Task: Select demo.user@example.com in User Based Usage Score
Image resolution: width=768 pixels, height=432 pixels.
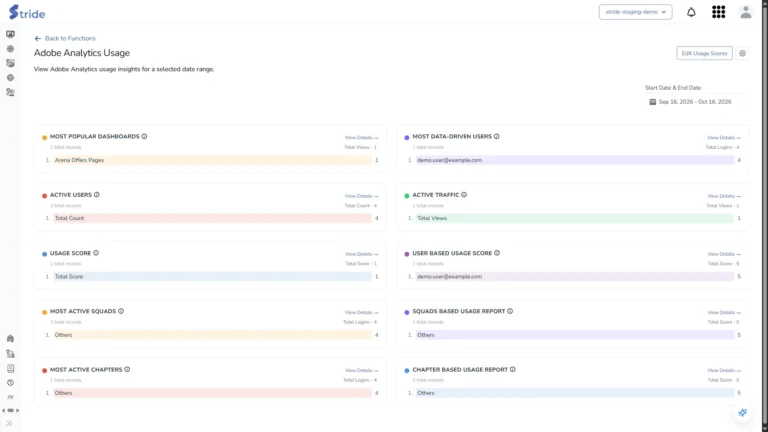Action: [x=575, y=277]
